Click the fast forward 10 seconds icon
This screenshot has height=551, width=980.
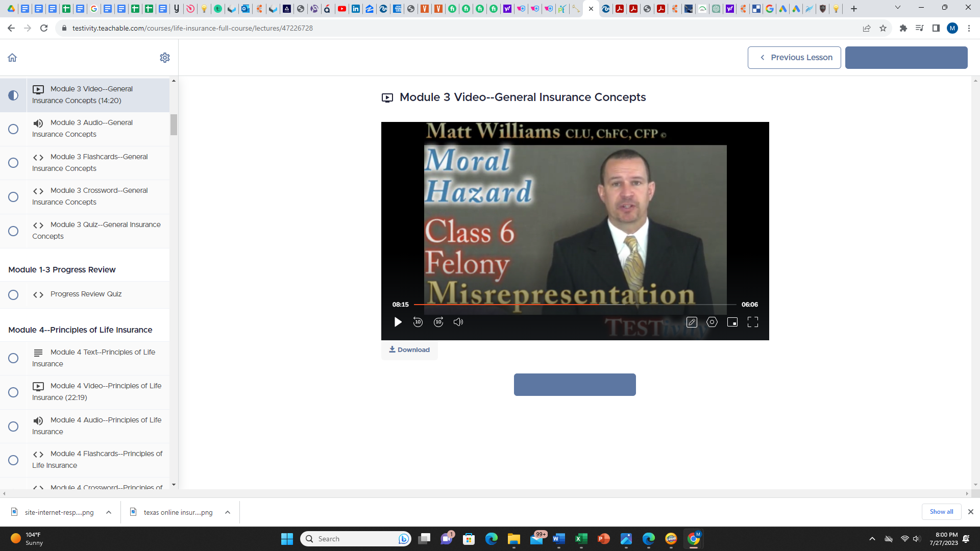[x=438, y=321]
